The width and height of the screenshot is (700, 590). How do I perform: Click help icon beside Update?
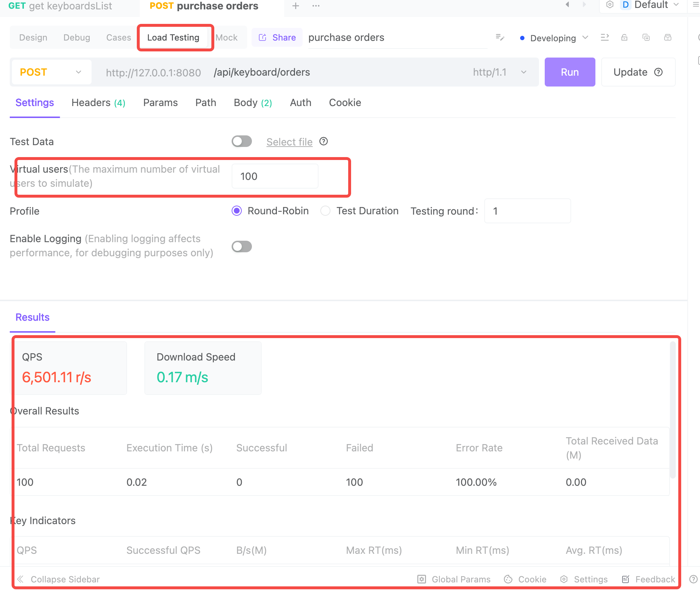pos(658,72)
